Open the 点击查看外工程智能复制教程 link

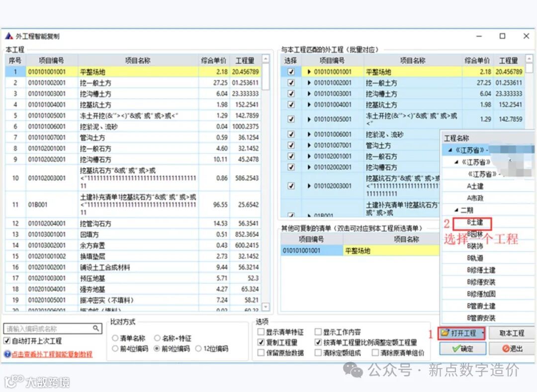tap(52, 354)
